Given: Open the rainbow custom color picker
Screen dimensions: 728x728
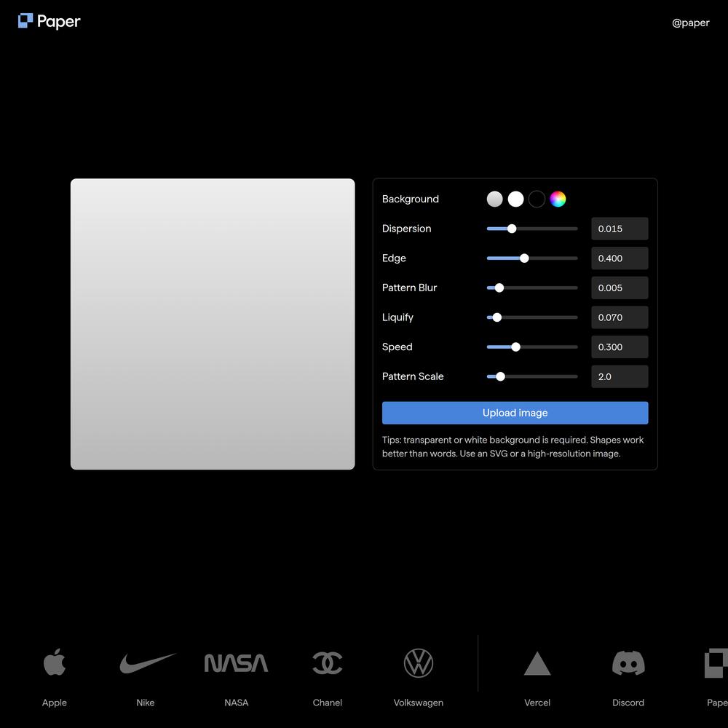Looking at the screenshot, I should point(558,199).
